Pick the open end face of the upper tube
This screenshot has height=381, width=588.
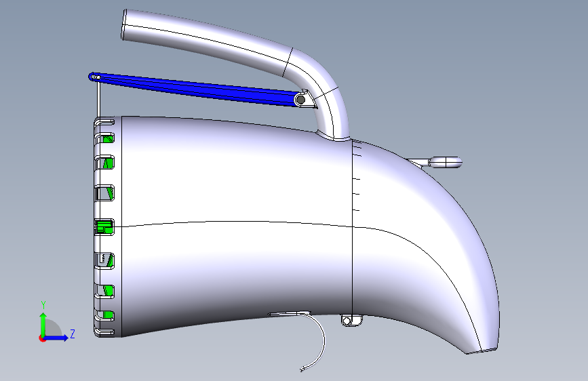click(123, 25)
